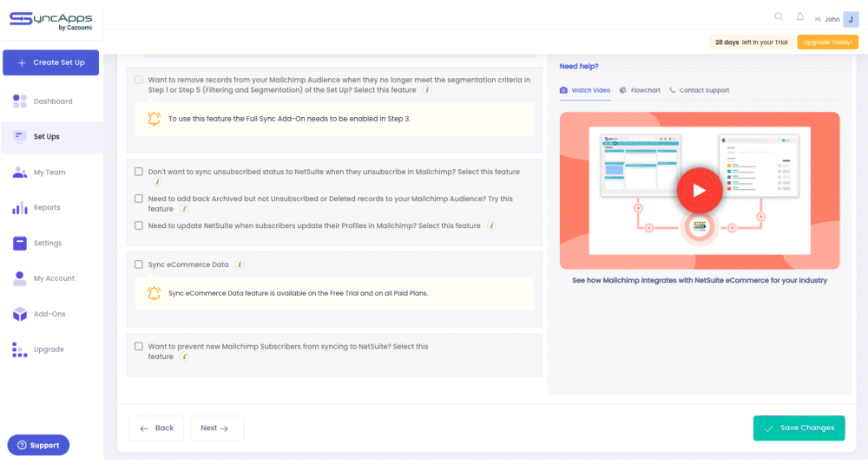Screen dimensions: 868x470
Task: Open the Support chat button
Action: [38, 445]
